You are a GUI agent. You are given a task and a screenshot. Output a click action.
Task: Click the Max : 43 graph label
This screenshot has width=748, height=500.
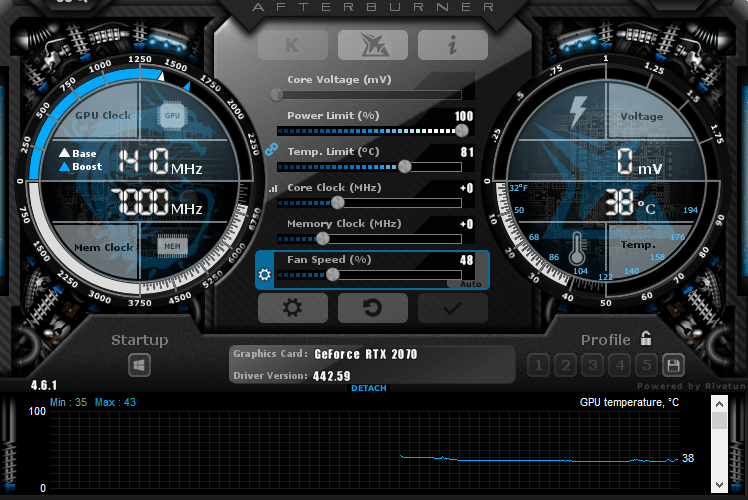(x=115, y=402)
